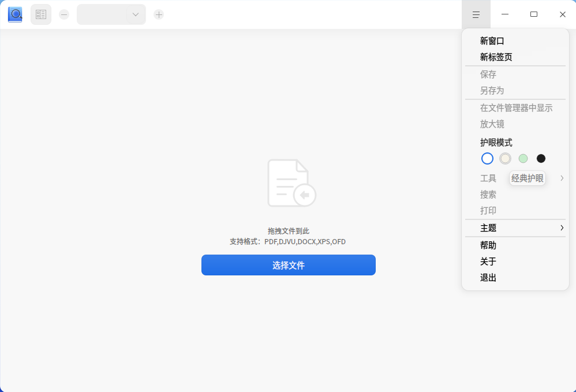The width and height of the screenshot is (576, 392).
Task: Select the white eye-protection color swatch
Action: pos(487,158)
